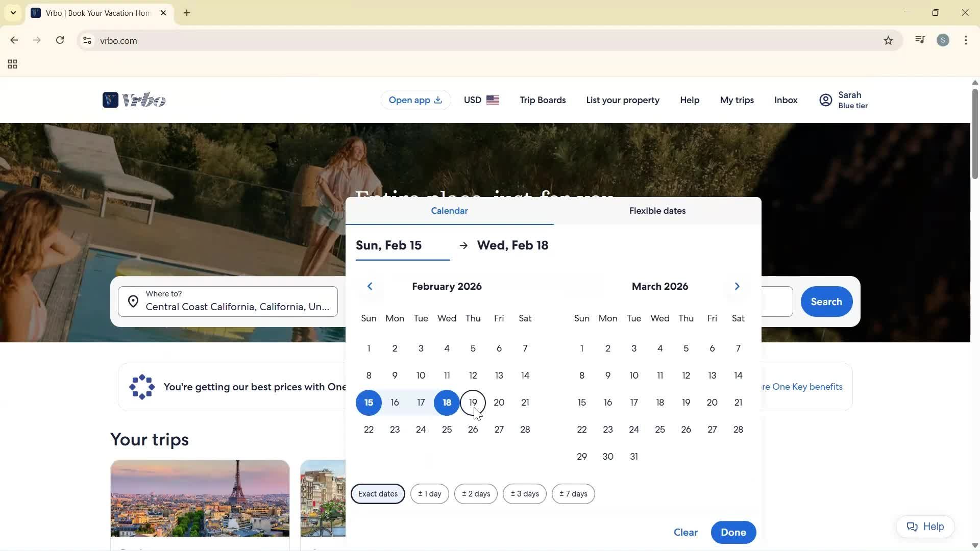Image resolution: width=980 pixels, height=551 pixels.
Task: Select the ±3 days flexibility option
Action: click(x=524, y=493)
